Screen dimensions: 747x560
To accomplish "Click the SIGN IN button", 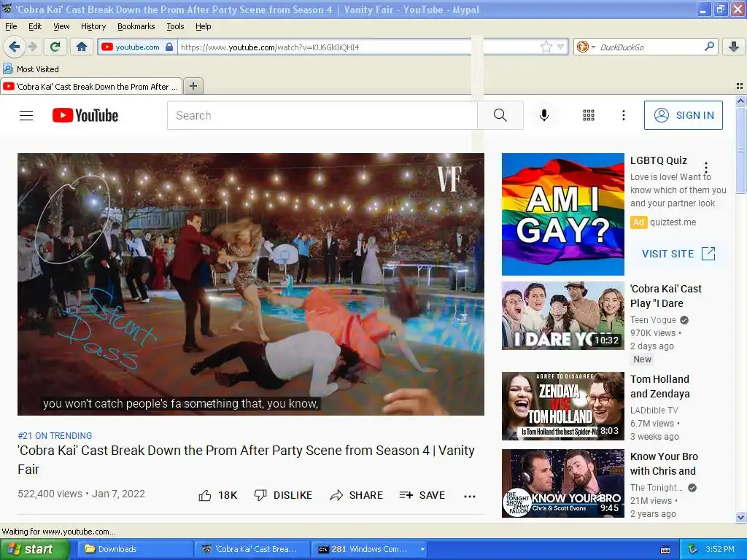I will tap(683, 115).
